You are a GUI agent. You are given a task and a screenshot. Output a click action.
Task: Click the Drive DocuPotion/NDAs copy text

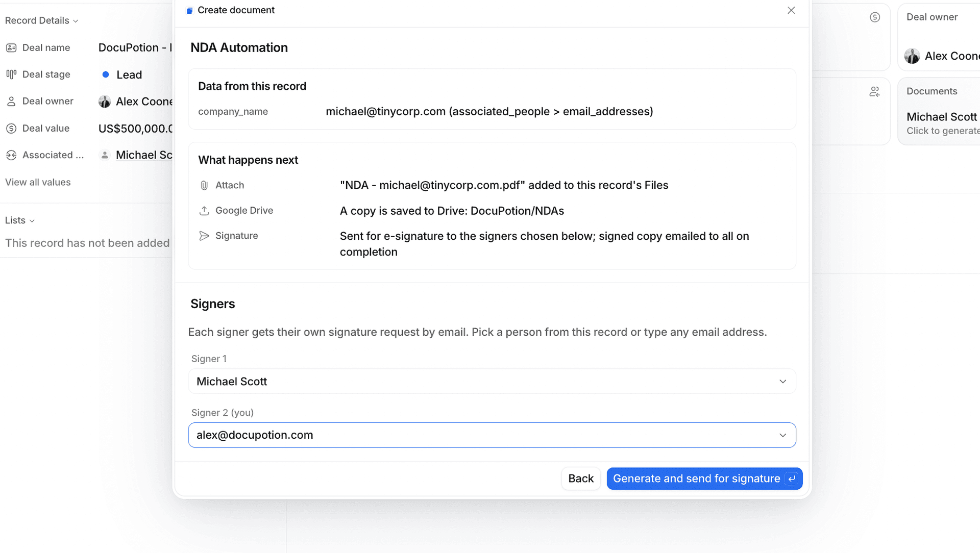click(452, 211)
